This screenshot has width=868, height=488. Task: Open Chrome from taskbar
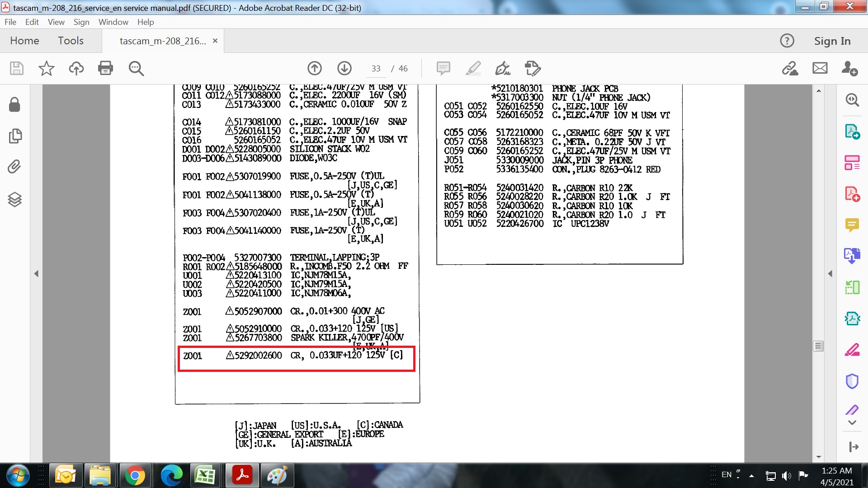pyautogui.click(x=135, y=476)
